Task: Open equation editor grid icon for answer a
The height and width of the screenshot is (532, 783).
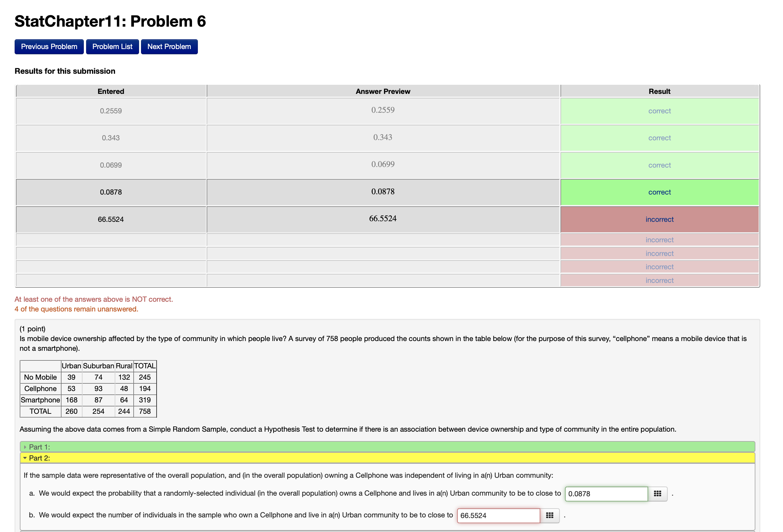Action: [657, 494]
